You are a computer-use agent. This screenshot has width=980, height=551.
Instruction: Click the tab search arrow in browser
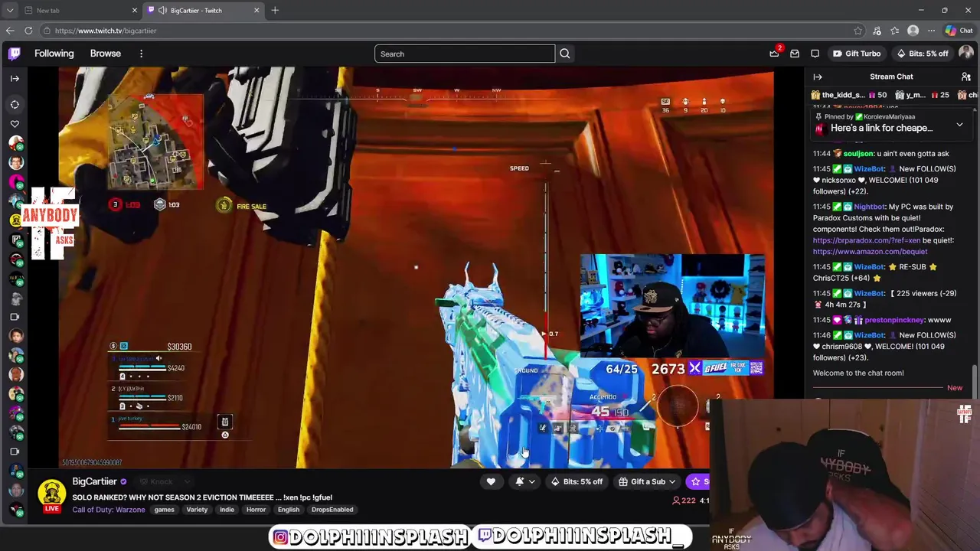(x=10, y=10)
